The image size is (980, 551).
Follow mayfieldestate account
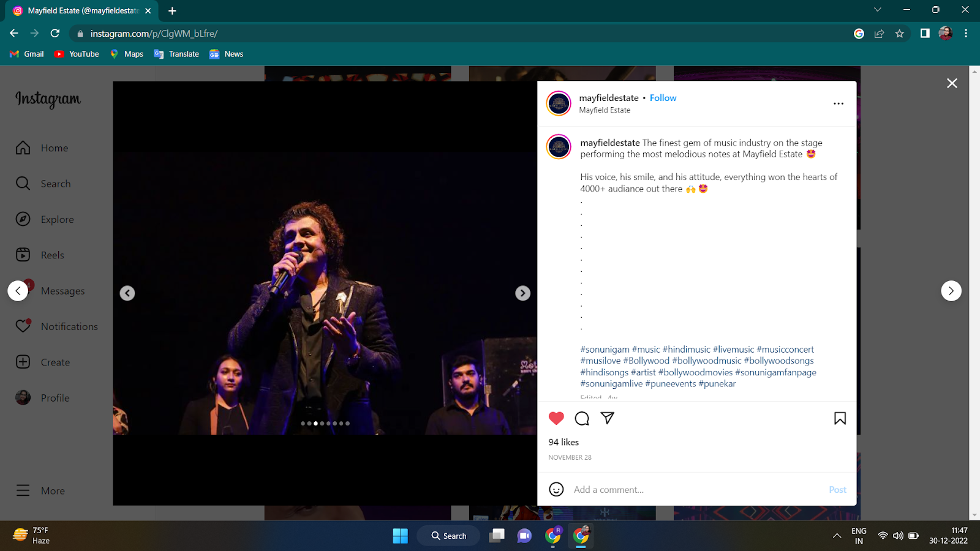click(663, 98)
